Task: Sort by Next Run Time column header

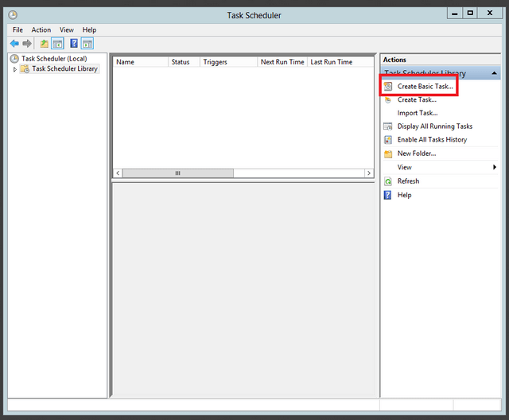Action: [x=282, y=62]
